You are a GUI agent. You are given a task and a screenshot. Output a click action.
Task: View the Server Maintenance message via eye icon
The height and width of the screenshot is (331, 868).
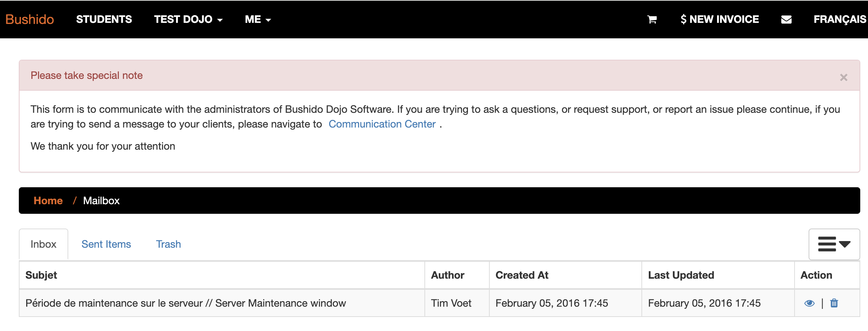tap(809, 303)
